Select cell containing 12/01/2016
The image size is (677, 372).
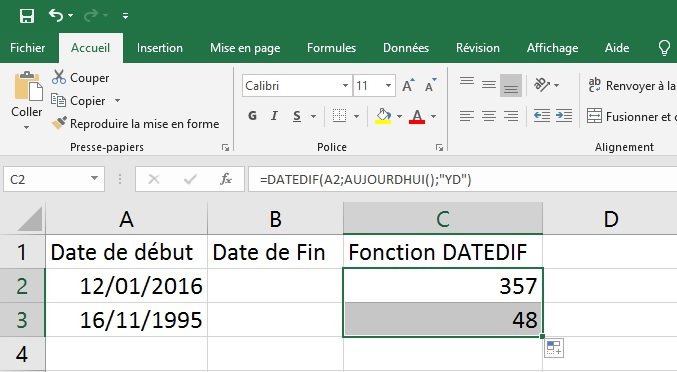(x=126, y=286)
